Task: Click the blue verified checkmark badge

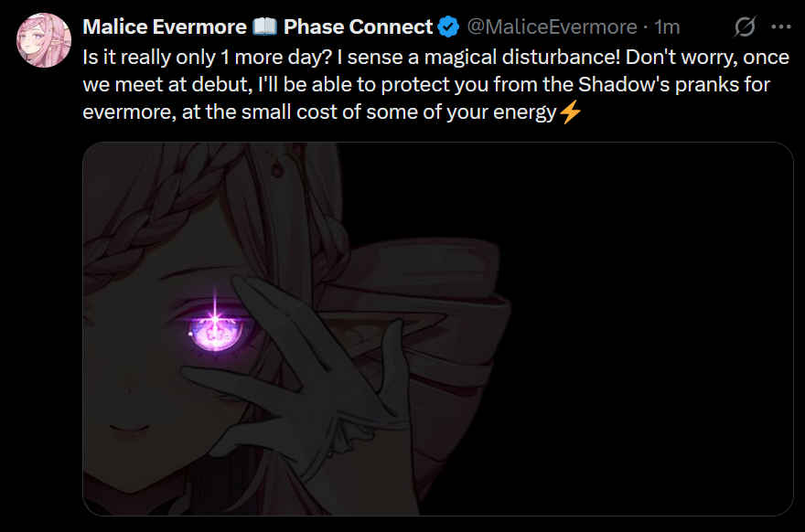Action: 449,27
